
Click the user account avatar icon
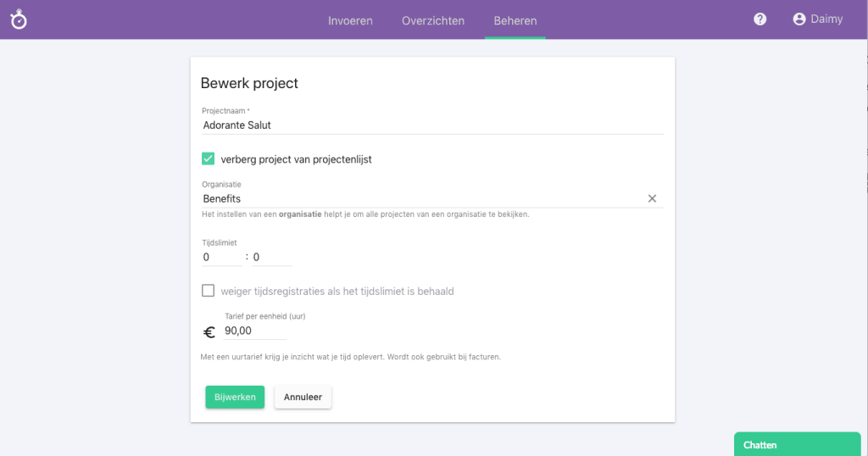798,19
